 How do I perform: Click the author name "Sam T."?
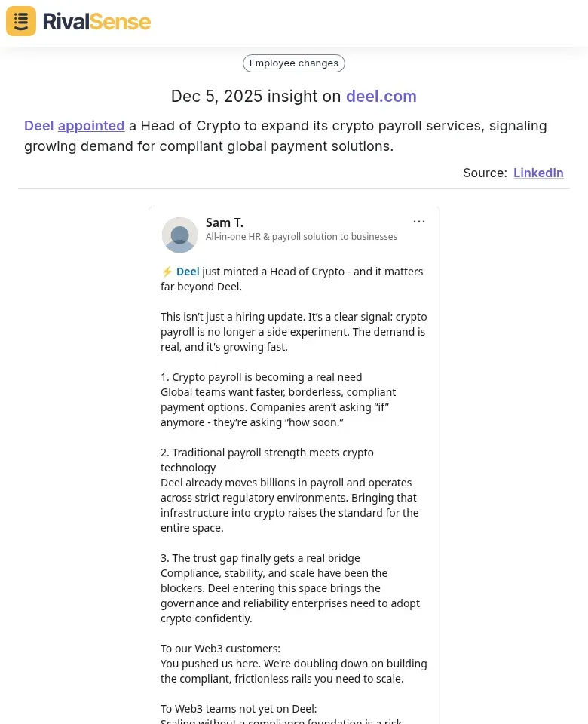224,222
